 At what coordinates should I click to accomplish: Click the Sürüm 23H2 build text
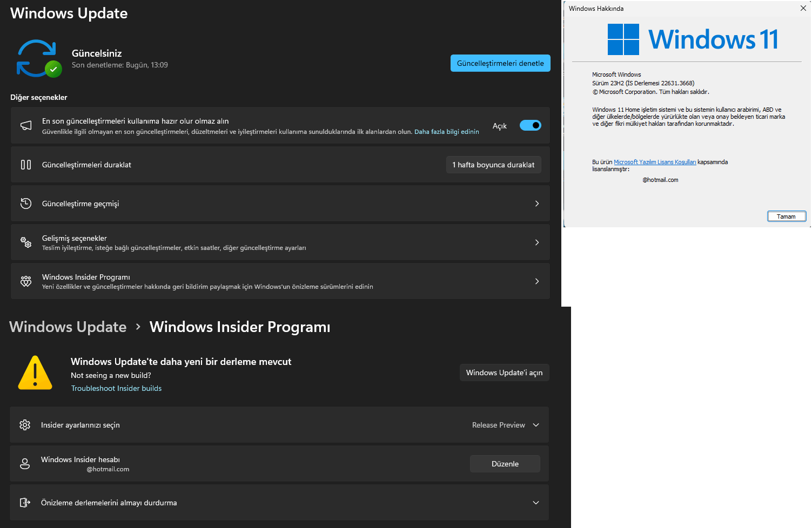point(643,83)
